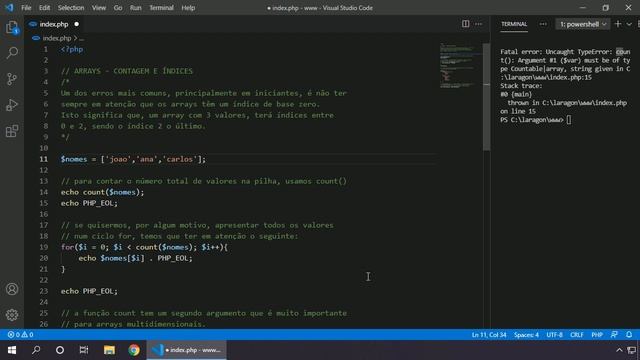Click the code minimap preview

click(x=460, y=65)
